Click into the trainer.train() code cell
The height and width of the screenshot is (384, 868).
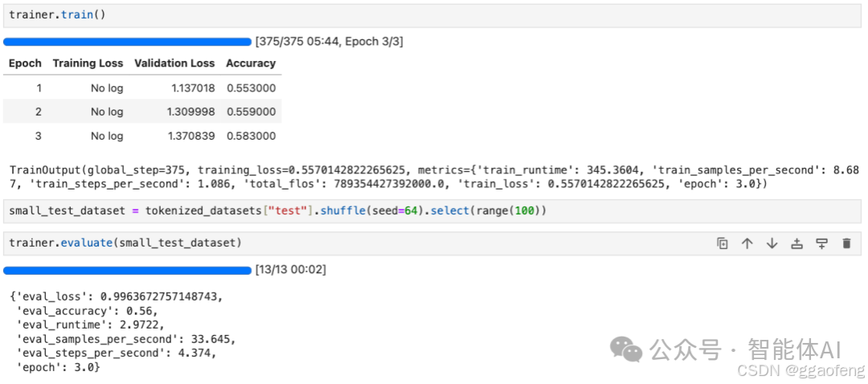432,15
